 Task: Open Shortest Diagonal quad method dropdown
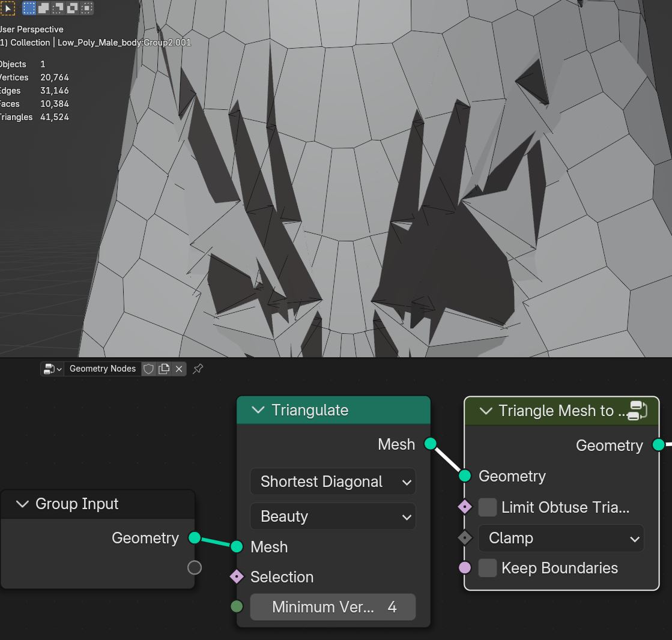pos(333,482)
